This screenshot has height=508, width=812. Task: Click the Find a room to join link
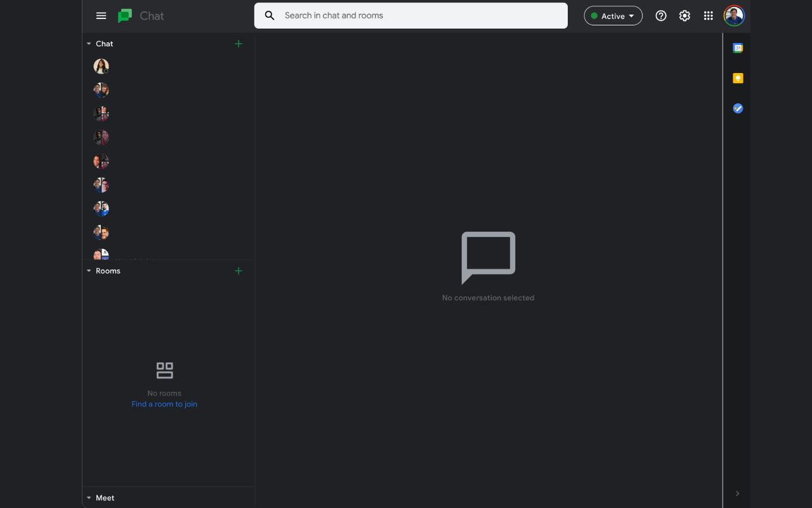tap(164, 404)
